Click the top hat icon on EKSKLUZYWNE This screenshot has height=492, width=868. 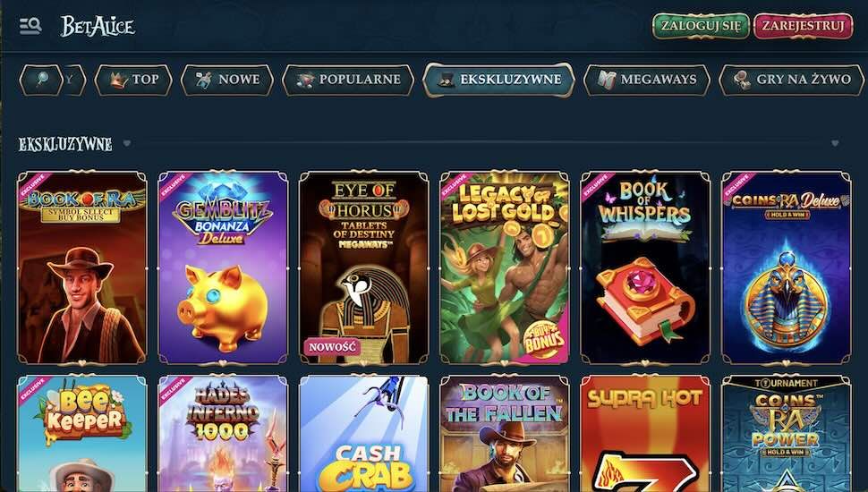(447, 80)
